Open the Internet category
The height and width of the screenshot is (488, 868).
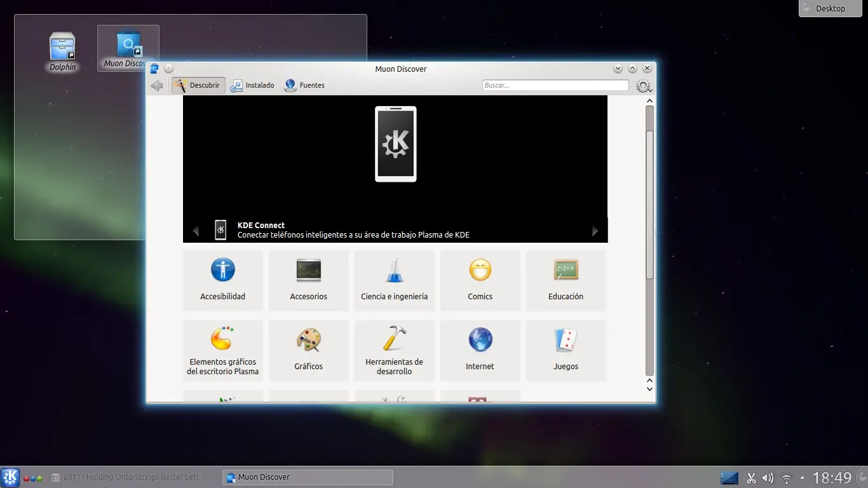click(480, 350)
